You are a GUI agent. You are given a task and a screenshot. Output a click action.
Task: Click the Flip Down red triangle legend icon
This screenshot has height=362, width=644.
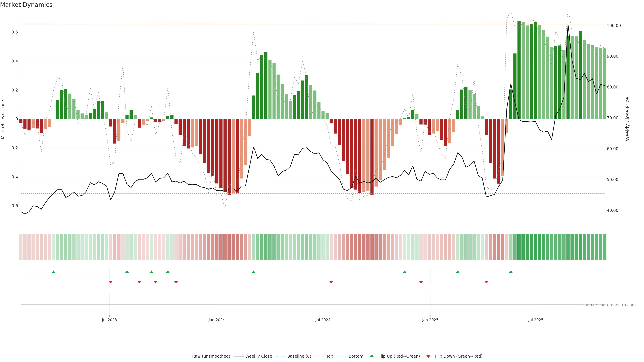pyautogui.click(x=428, y=356)
